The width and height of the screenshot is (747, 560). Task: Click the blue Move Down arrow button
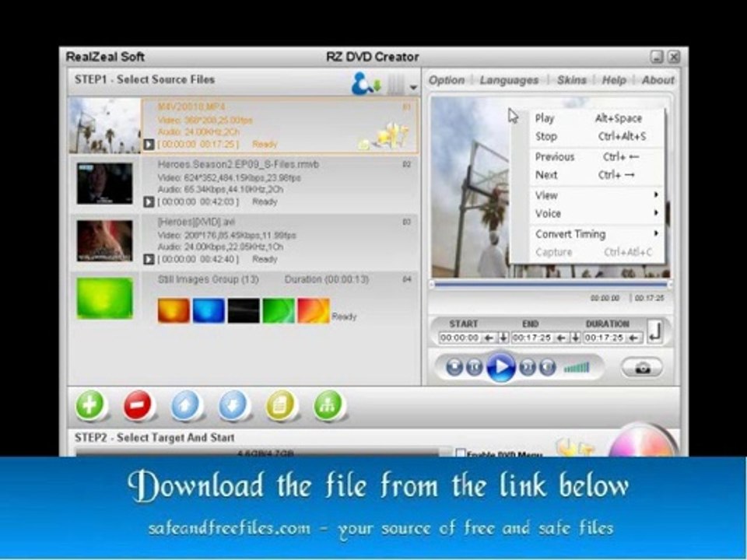point(233,405)
